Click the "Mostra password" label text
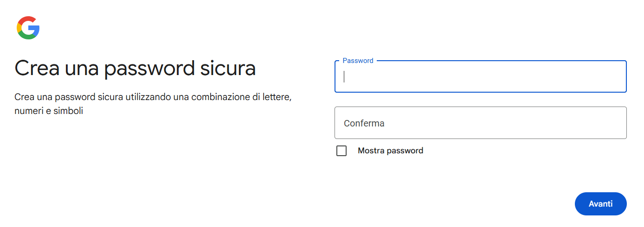The height and width of the screenshot is (227, 644). tap(390, 151)
